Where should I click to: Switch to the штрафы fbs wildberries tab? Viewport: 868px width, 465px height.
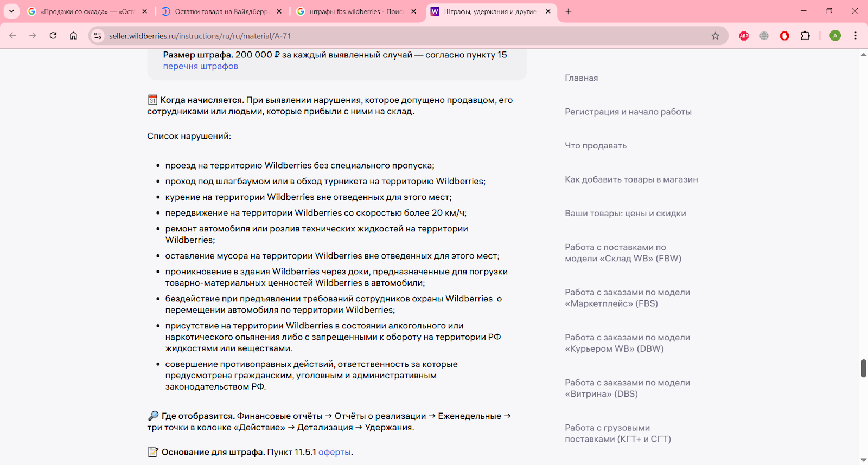click(356, 11)
